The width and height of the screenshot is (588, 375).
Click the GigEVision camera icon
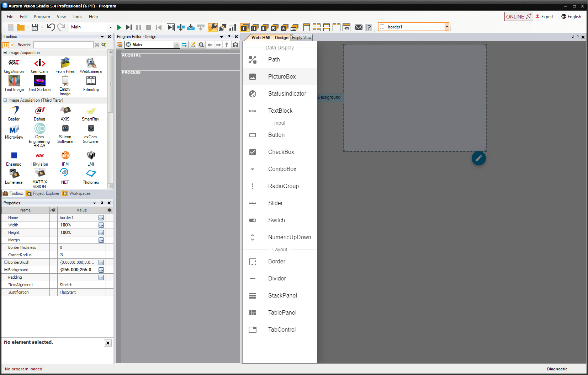click(14, 63)
